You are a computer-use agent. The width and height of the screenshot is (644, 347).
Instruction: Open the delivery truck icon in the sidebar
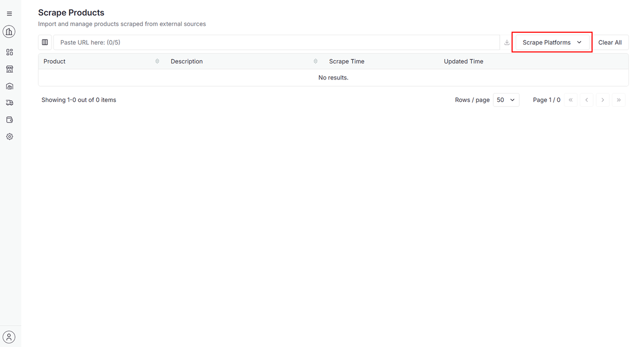click(9, 103)
